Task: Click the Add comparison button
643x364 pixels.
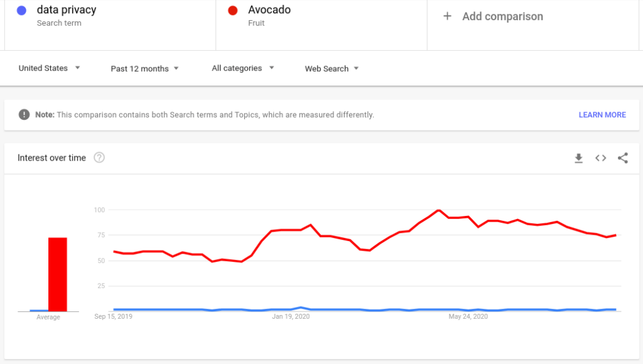Action: coord(502,16)
